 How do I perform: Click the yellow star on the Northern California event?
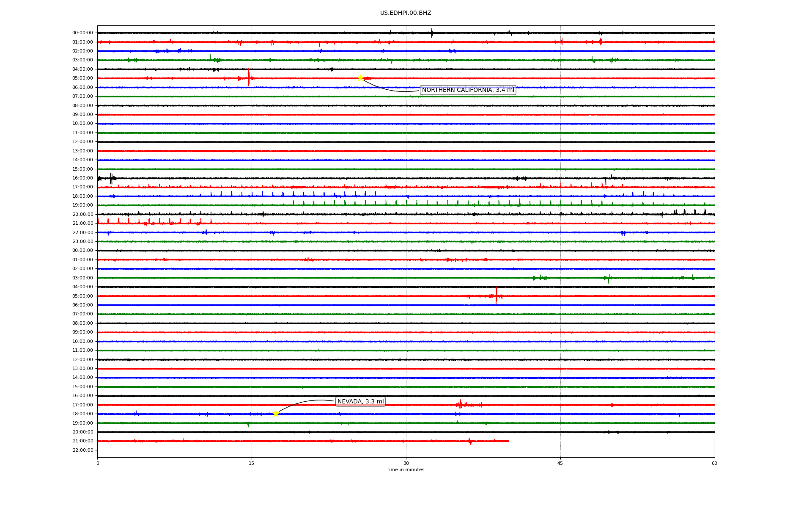click(x=360, y=78)
